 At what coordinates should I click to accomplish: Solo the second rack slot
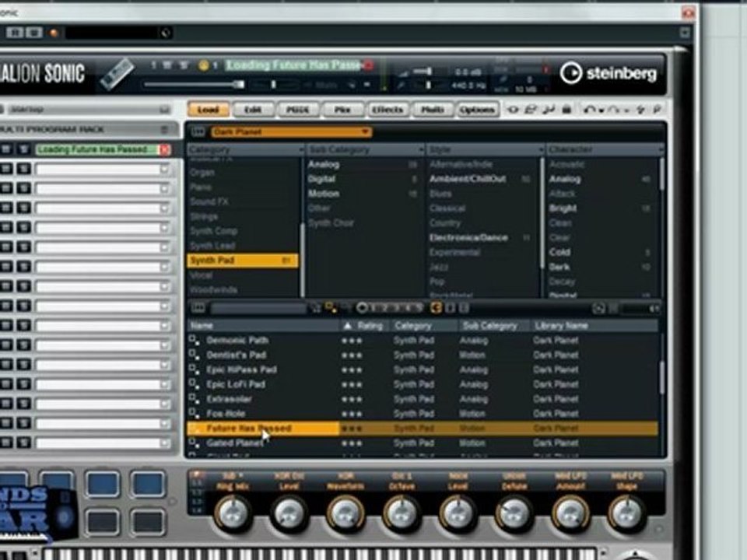tap(23, 169)
